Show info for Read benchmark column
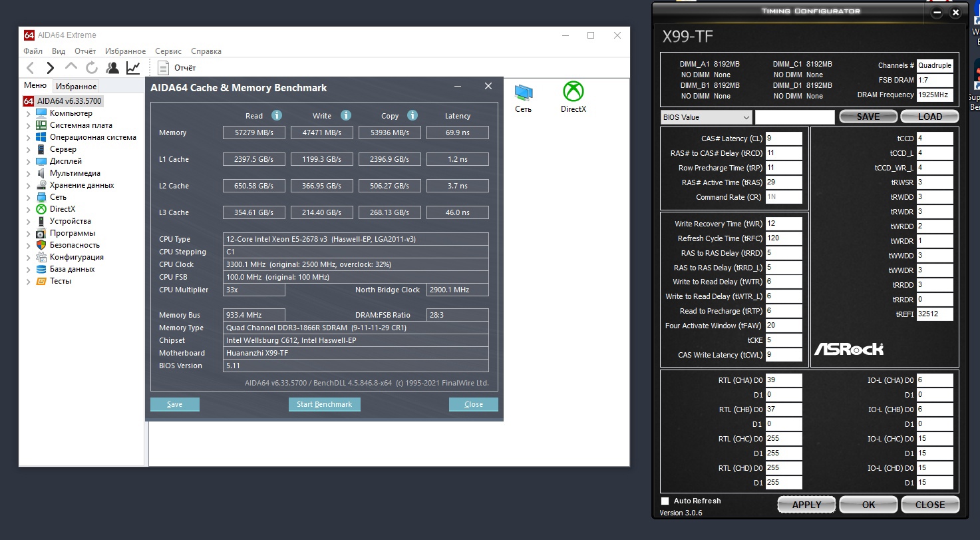 pyautogui.click(x=277, y=115)
